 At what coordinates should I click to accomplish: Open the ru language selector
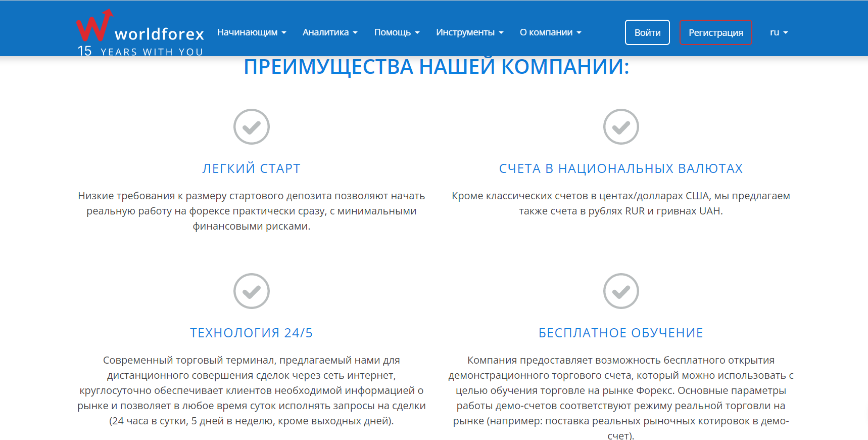point(779,32)
